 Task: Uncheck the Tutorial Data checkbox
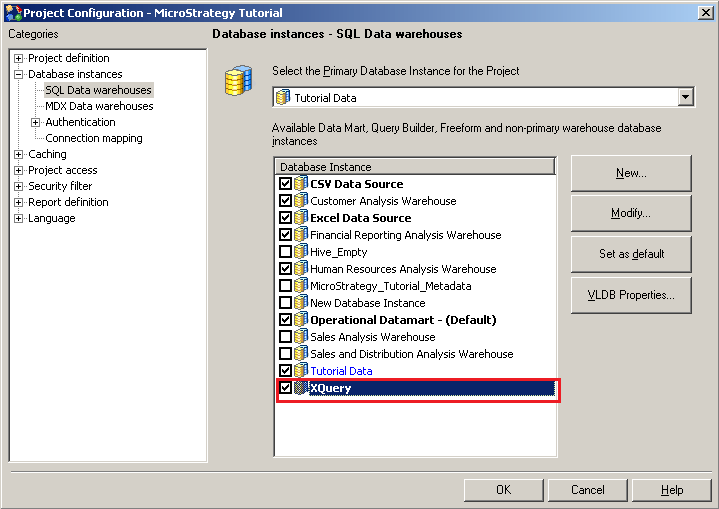pyautogui.click(x=285, y=370)
